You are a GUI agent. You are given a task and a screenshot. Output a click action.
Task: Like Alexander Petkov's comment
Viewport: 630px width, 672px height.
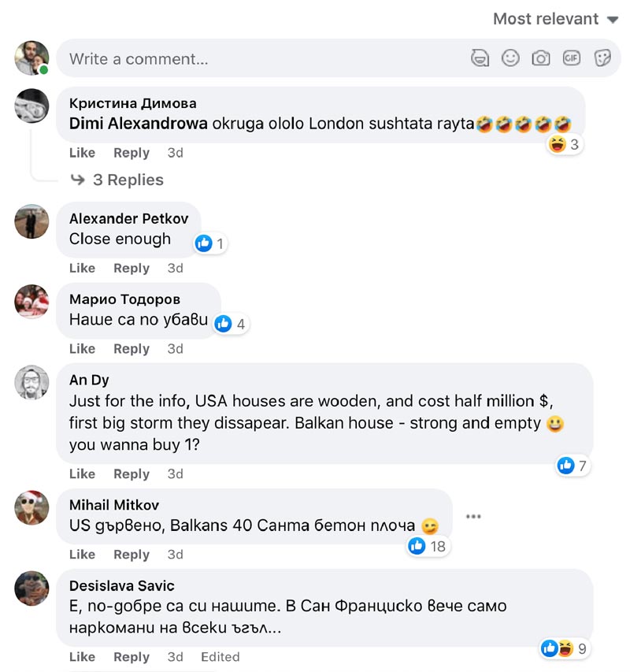point(82,268)
